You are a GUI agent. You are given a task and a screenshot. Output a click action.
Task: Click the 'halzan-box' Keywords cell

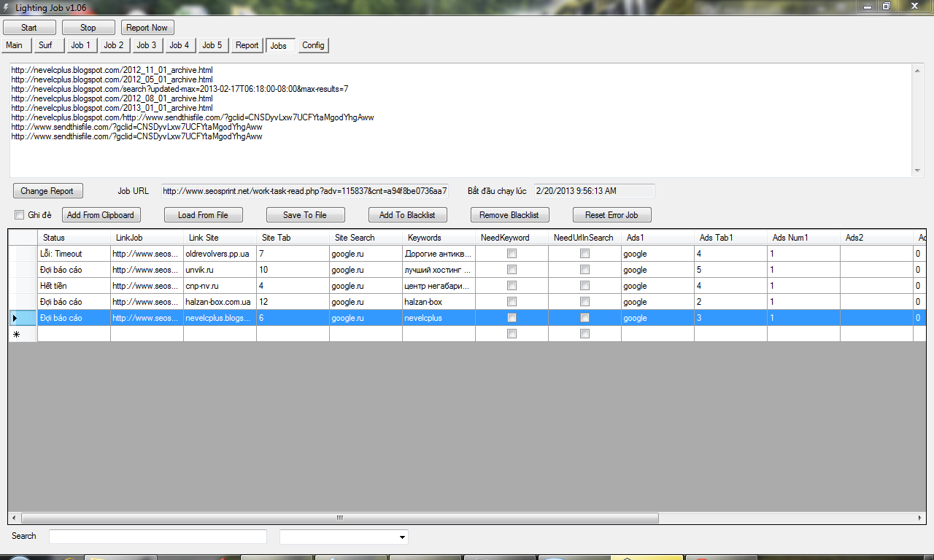439,302
